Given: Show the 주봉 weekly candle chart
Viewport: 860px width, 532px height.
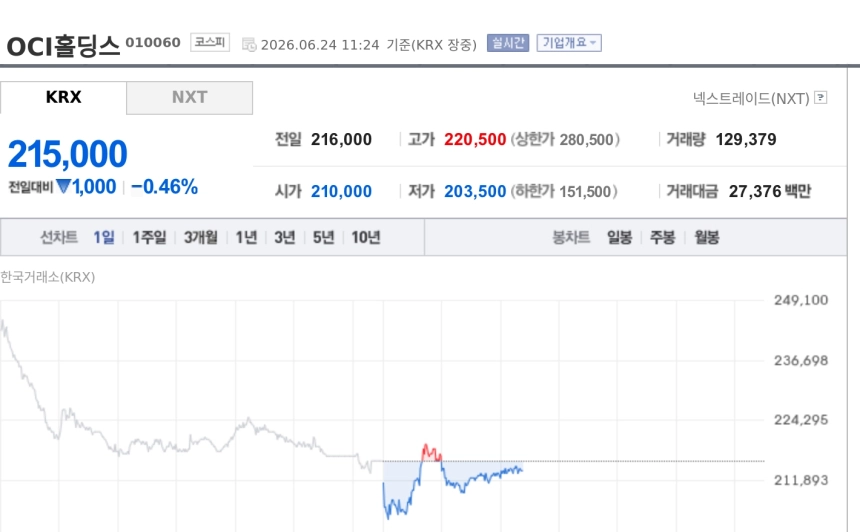Looking at the screenshot, I should (663, 237).
